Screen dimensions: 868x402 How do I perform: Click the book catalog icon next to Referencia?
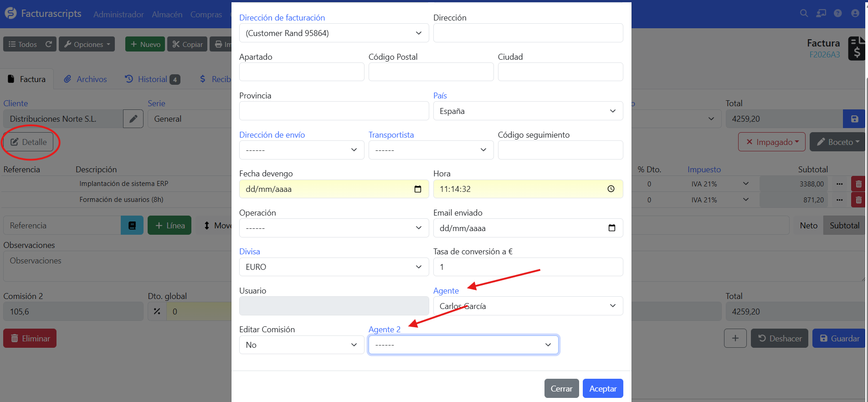pyautogui.click(x=132, y=226)
